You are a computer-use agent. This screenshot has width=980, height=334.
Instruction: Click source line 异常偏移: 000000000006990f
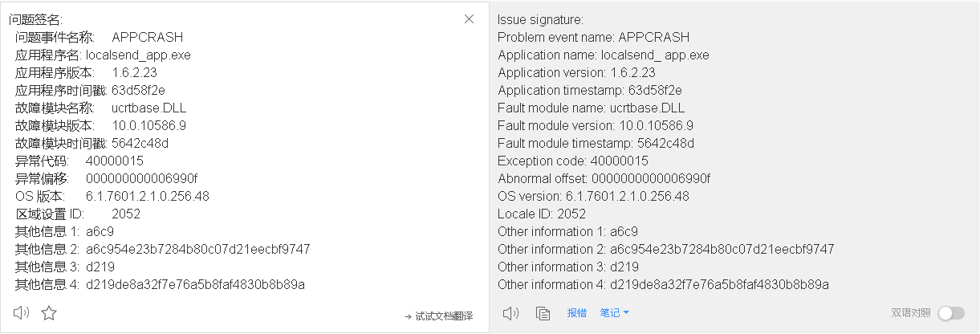pos(106,178)
